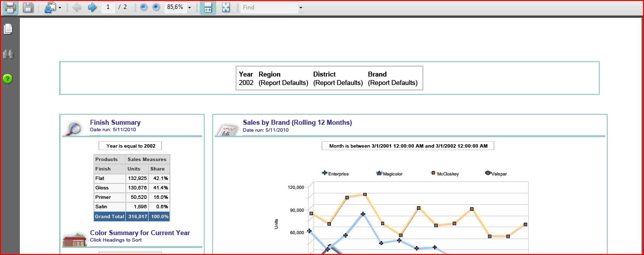Click the Share column header
644x255 pixels.
(159, 169)
